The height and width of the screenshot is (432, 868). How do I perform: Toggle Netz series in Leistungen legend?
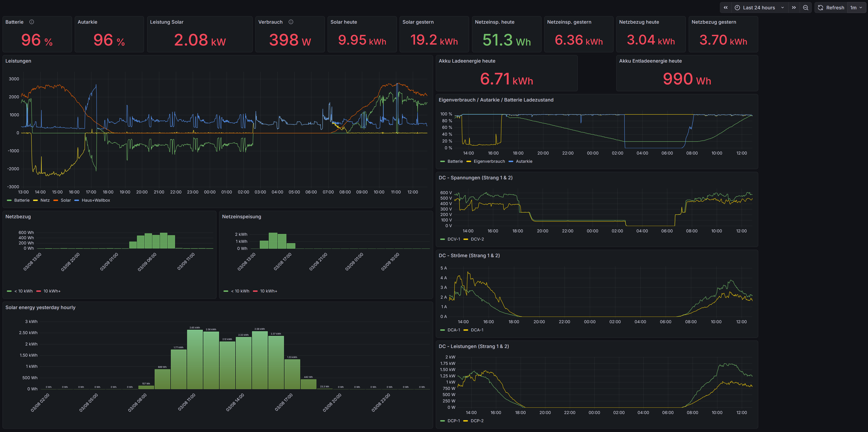pyautogui.click(x=45, y=200)
